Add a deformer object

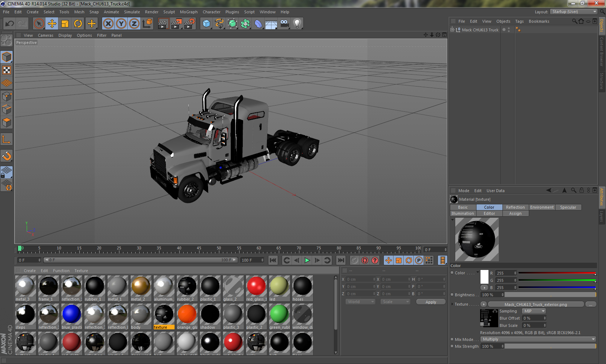(x=258, y=24)
